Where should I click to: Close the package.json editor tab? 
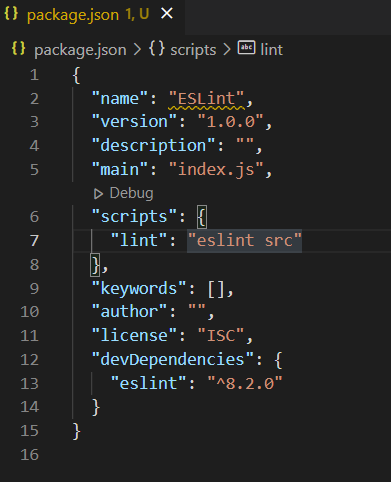tap(167, 14)
